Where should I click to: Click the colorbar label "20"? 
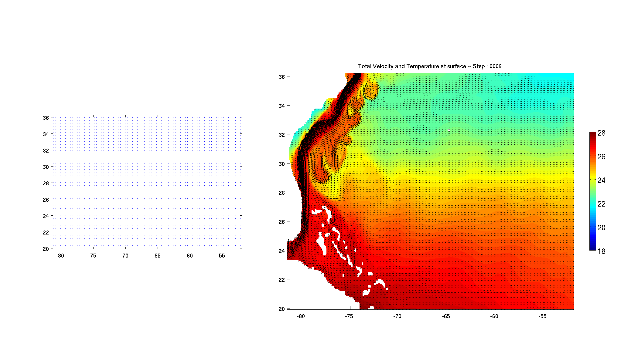601,228
